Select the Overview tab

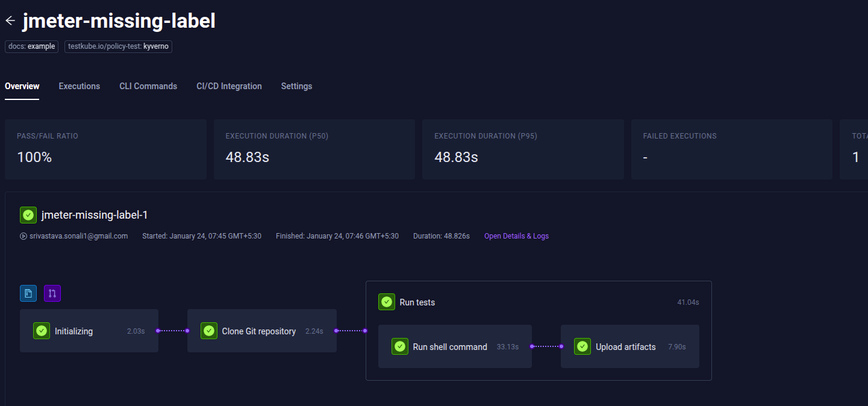click(x=22, y=86)
